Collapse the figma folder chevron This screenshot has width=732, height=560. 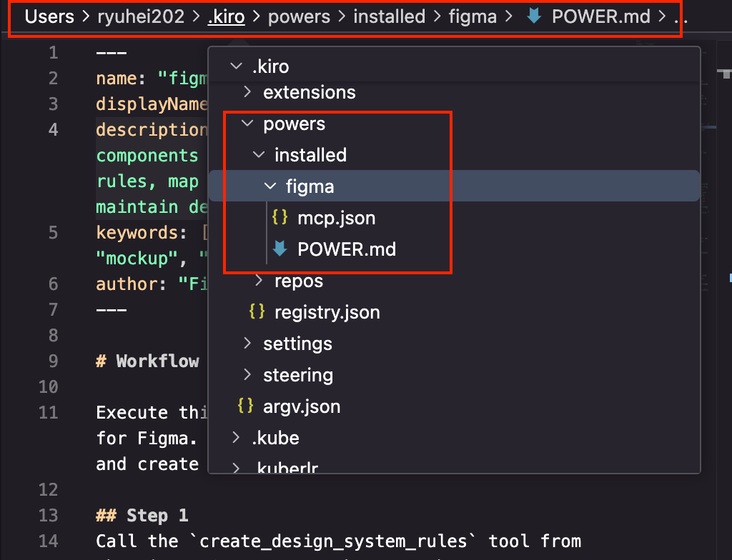coord(270,186)
